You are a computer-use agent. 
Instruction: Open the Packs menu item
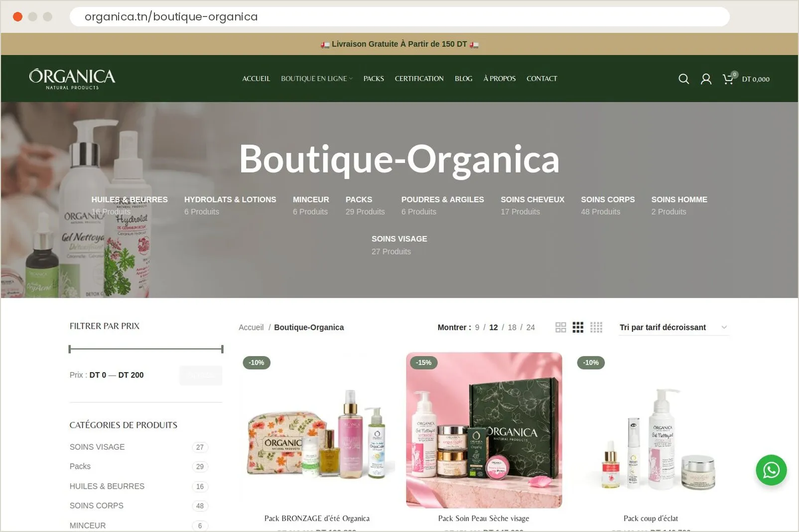(374, 79)
